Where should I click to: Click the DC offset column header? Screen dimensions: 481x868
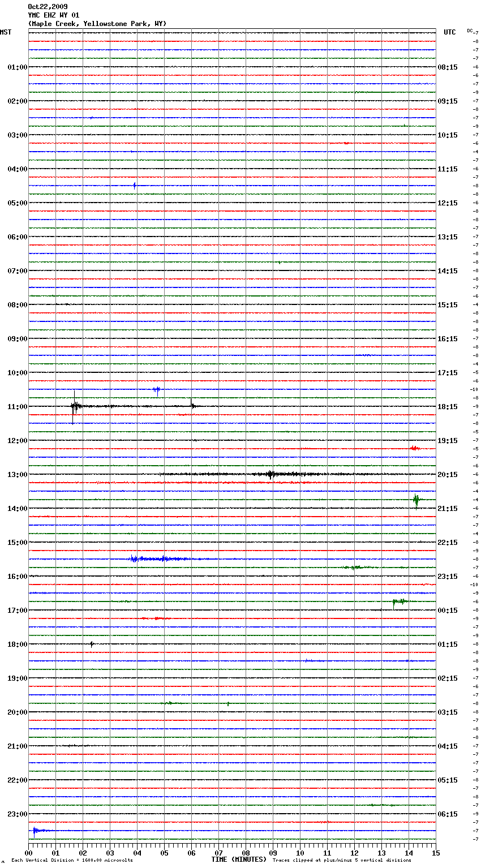point(470,31)
